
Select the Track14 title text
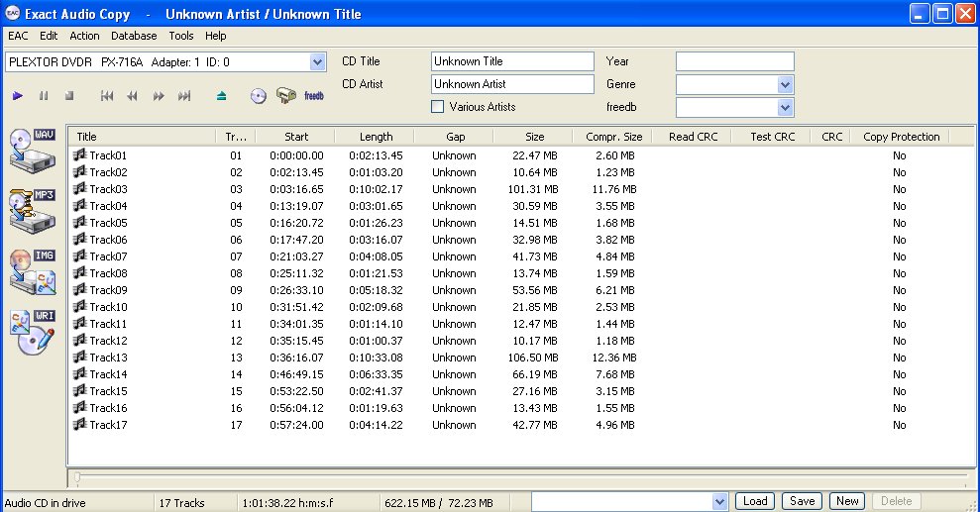pyautogui.click(x=108, y=374)
